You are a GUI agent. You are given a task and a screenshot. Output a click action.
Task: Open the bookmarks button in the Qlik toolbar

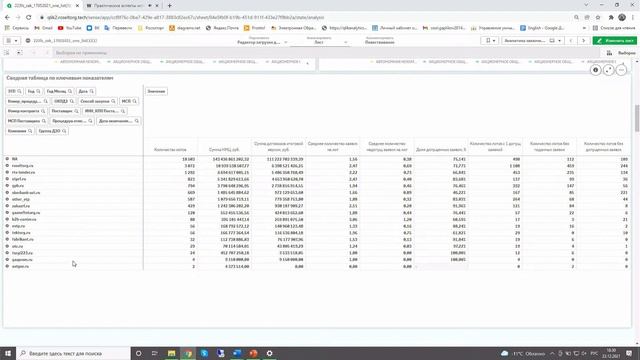tap(490, 41)
